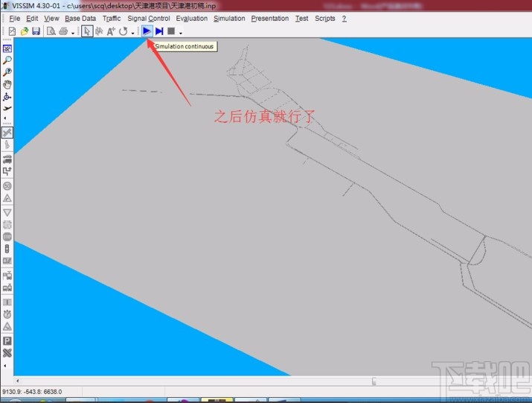Save the network with floppy icon
Viewport: 532px width, 403px height.
36,31
